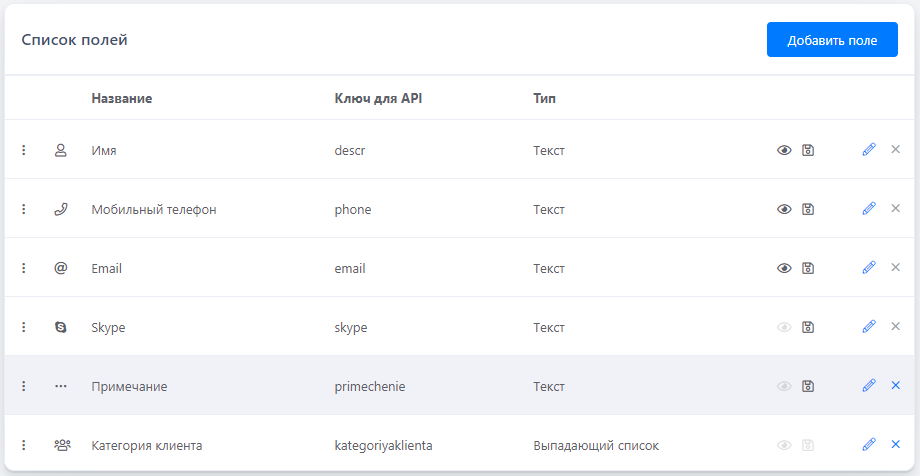This screenshot has width=920, height=476.
Task: Click the Название column header
Action: pos(121,99)
